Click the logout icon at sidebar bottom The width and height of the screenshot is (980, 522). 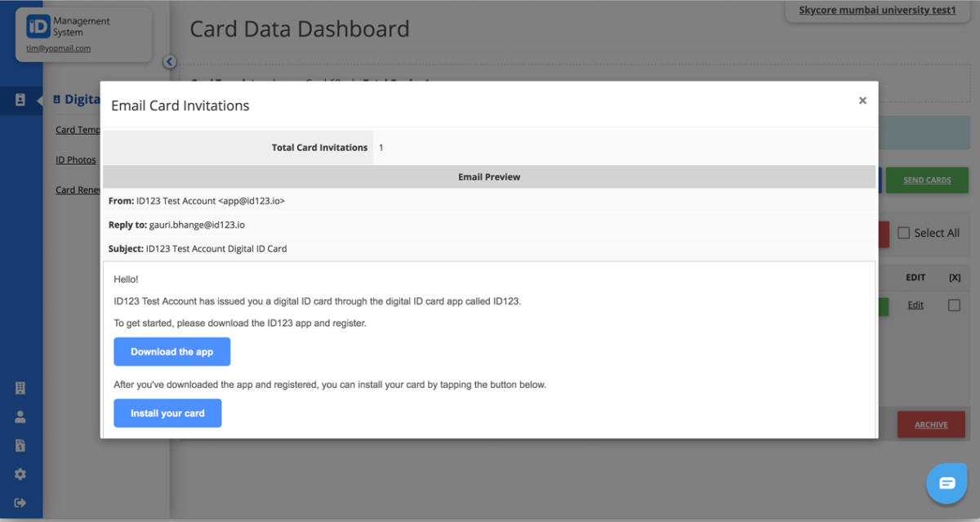[x=20, y=502]
